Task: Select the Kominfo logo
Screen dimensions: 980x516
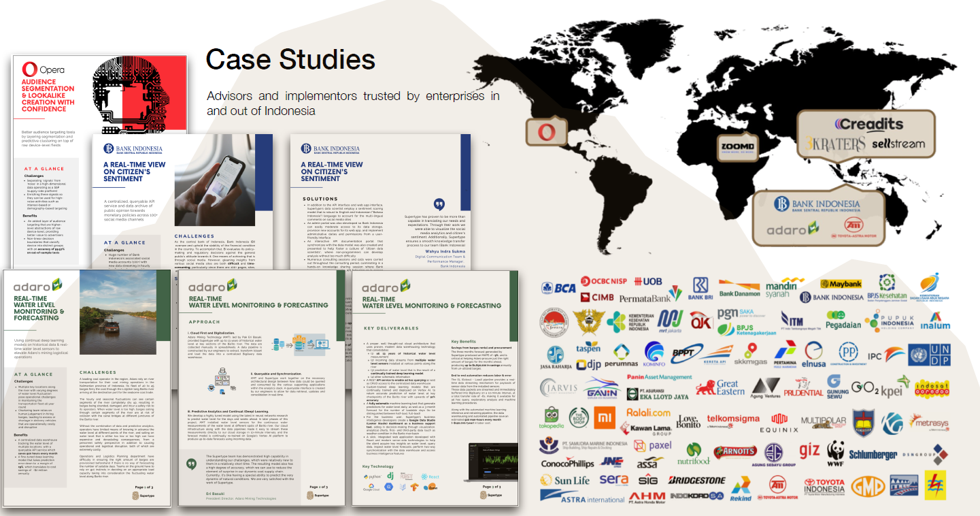Action: click(654, 352)
